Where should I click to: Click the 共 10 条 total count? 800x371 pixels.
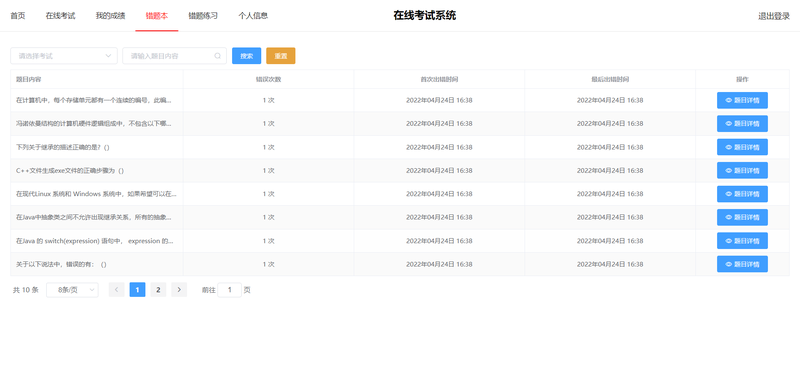(x=26, y=290)
